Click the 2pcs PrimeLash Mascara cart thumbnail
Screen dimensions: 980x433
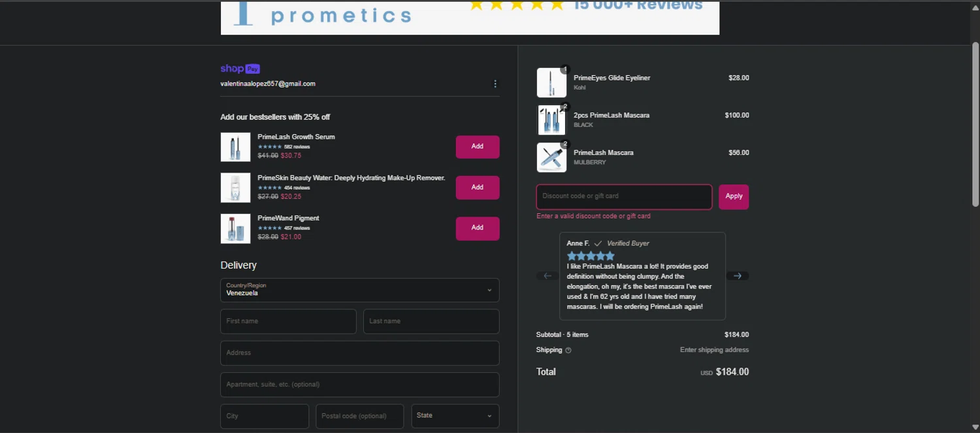[551, 120]
